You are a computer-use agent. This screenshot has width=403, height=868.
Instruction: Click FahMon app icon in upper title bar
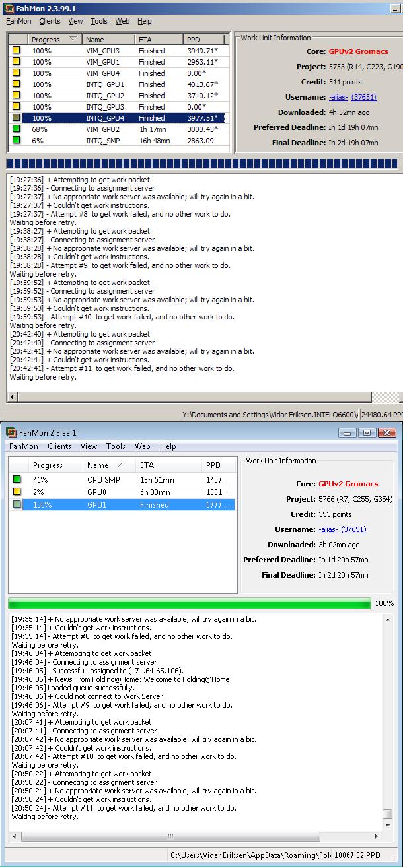tap(9, 8)
